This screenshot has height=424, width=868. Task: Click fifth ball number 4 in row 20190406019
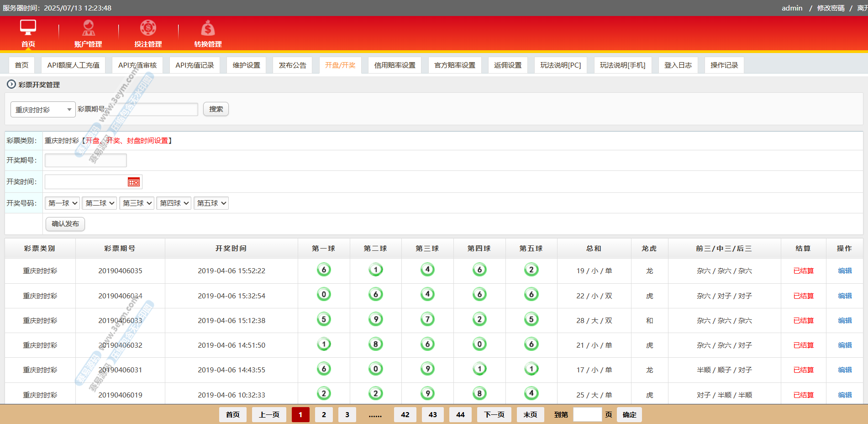pyautogui.click(x=531, y=393)
